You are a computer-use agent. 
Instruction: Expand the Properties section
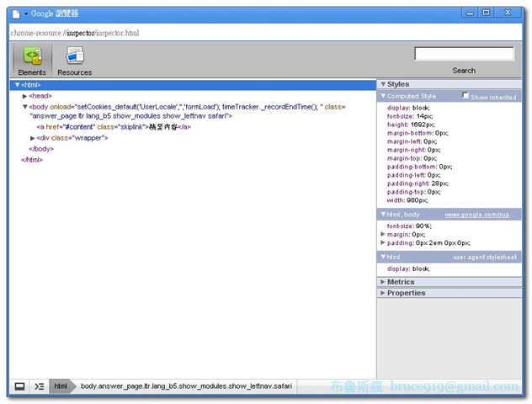coord(383,293)
